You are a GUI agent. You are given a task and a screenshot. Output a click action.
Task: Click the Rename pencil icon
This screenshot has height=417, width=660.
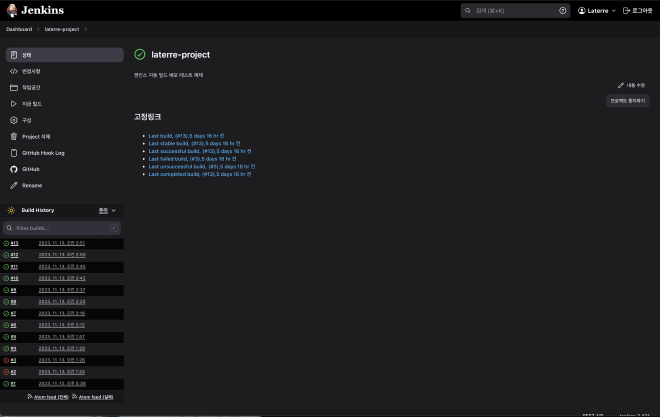point(14,185)
